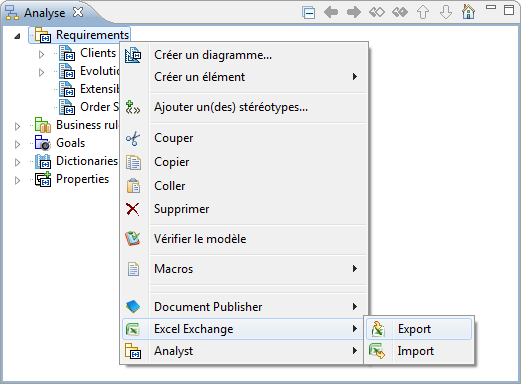Screen dimensions: 521x384
Task: Expand the Properties tree node
Action: pyautogui.click(x=17, y=180)
